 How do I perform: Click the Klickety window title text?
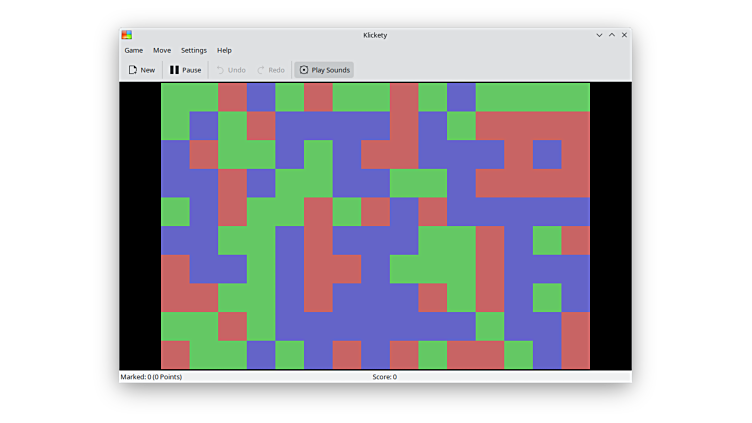(375, 35)
